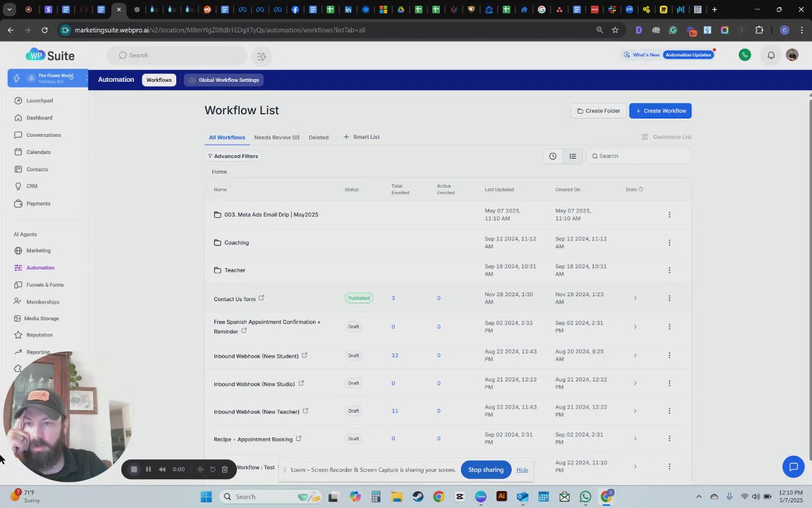Expand stats for Inbound Webhook (New Student)
Viewport: 812px width, 508px height.
[x=635, y=356]
